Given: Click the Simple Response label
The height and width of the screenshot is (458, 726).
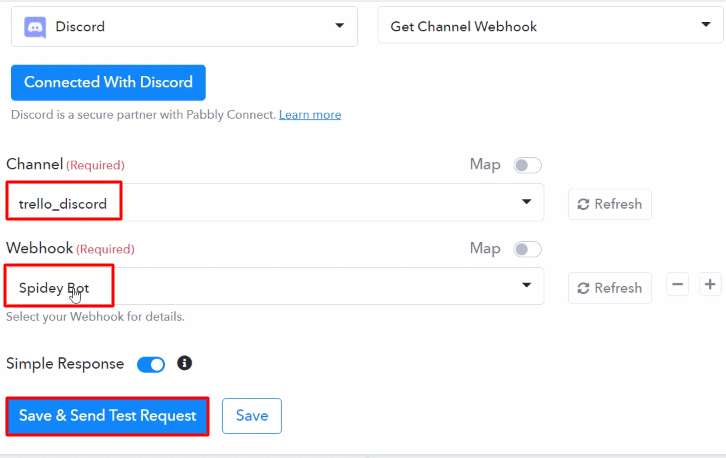Looking at the screenshot, I should pyautogui.click(x=65, y=364).
